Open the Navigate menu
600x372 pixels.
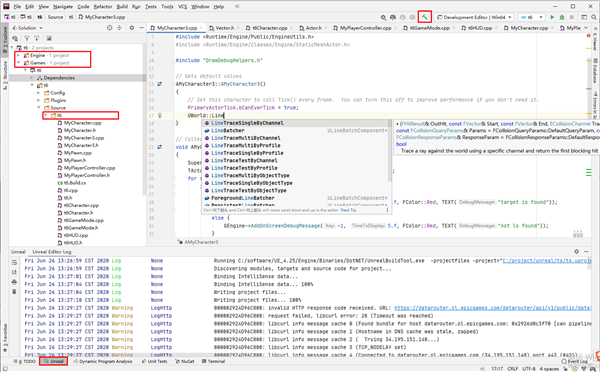tap(63, 7)
